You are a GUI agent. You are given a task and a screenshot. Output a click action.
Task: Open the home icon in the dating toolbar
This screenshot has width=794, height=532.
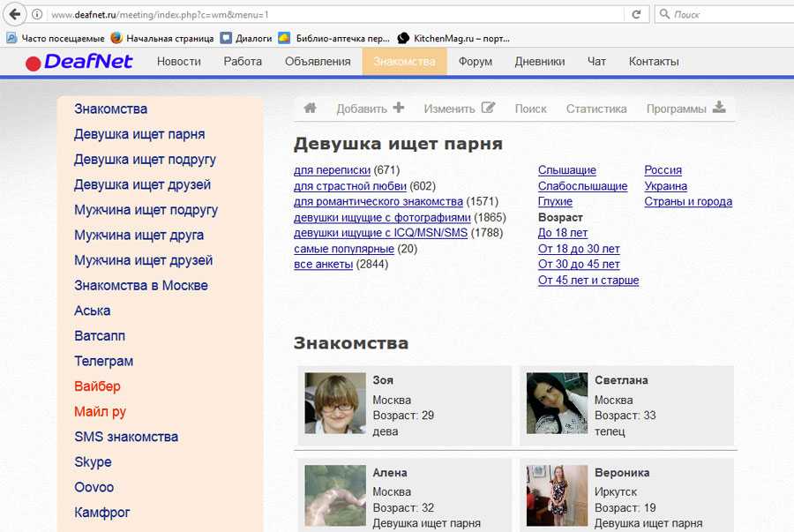tap(310, 109)
